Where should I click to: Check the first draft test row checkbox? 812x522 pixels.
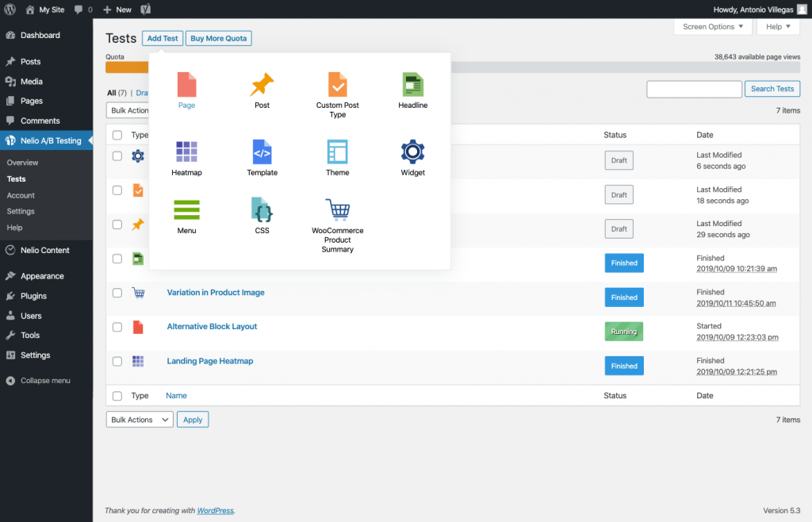click(x=117, y=155)
